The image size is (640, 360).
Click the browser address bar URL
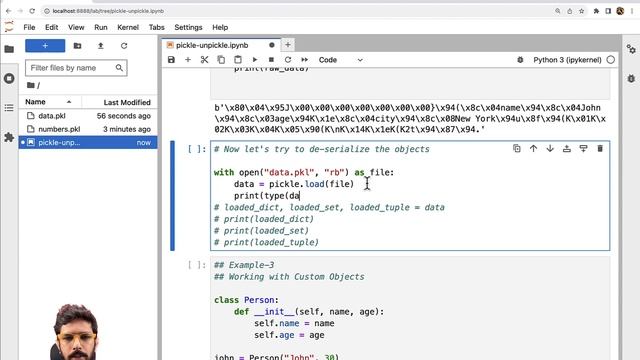click(108, 11)
